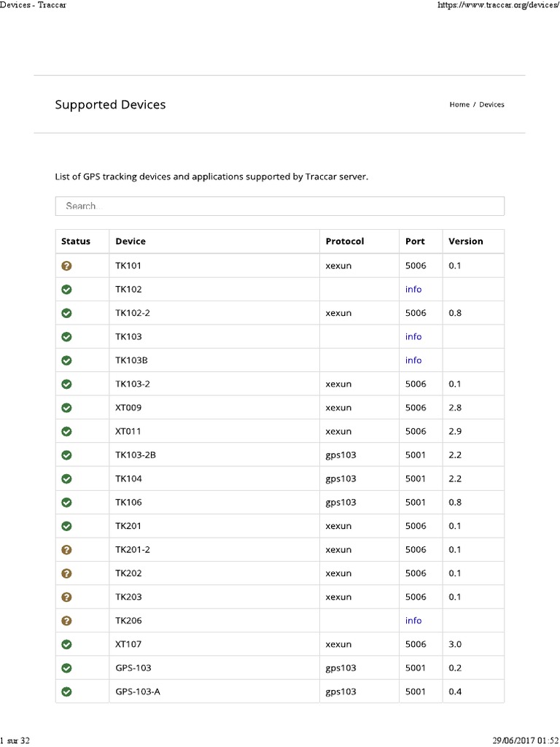The width and height of the screenshot is (560, 747).
Task: Click the question mark status icon for TK101
Action: click(67, 266)
